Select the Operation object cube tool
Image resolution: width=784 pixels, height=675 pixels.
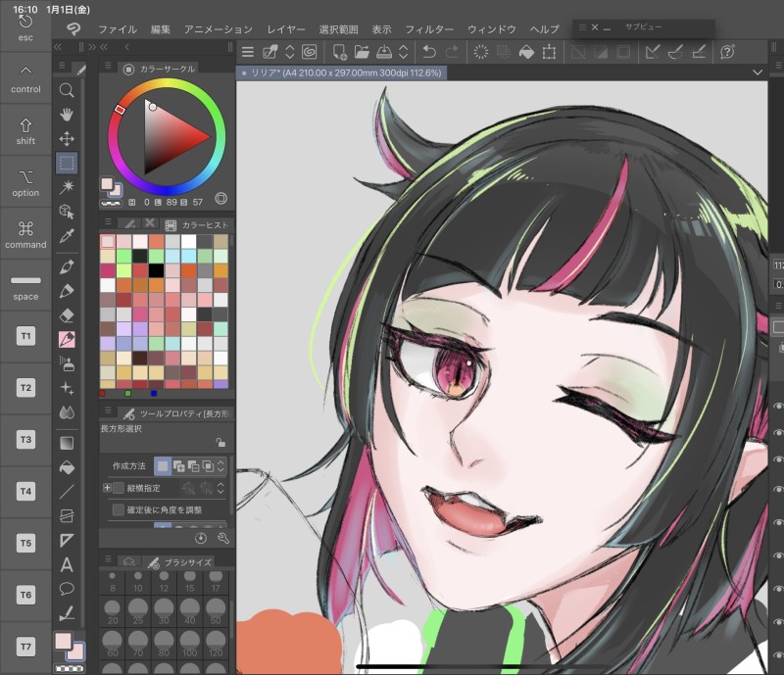67,211
